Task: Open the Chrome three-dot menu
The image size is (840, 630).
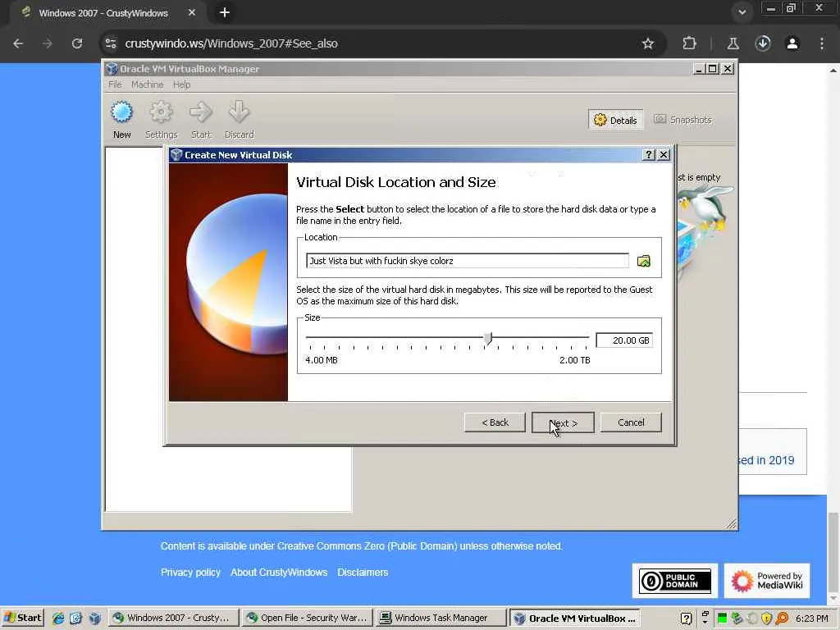Action: pos(822,43)
